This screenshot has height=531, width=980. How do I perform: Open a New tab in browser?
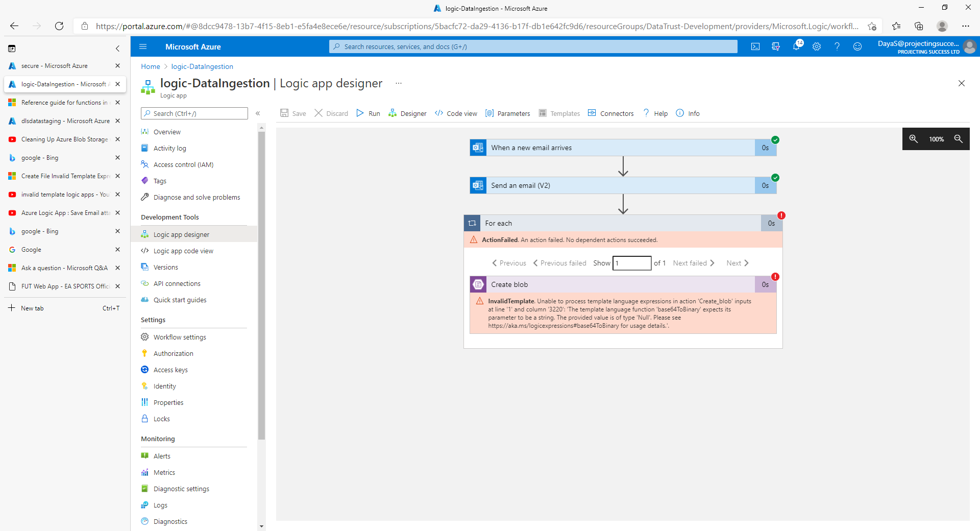click(64, 308)
